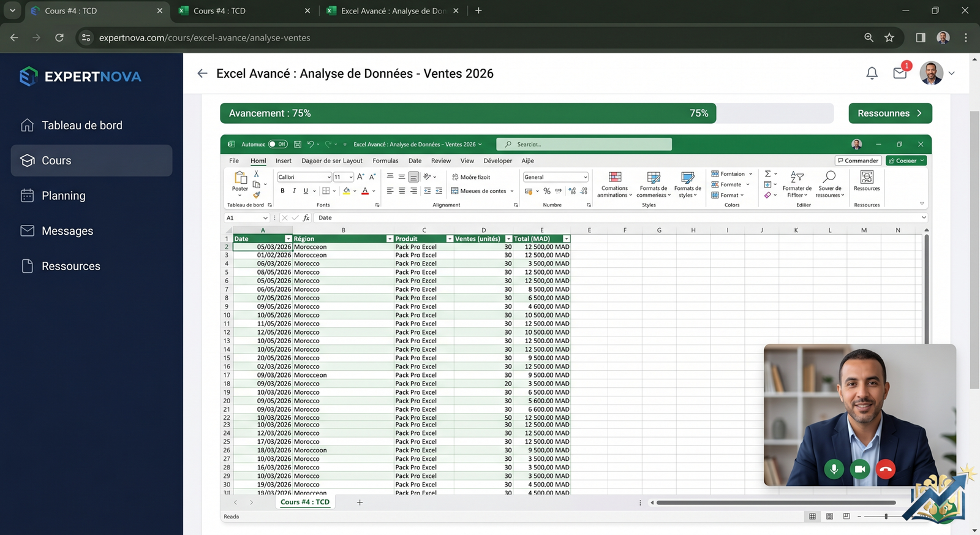This screenshot has height=535, width=980.
Task: Toggle italic formatting in ribbon
Action: tap(294, 191)
